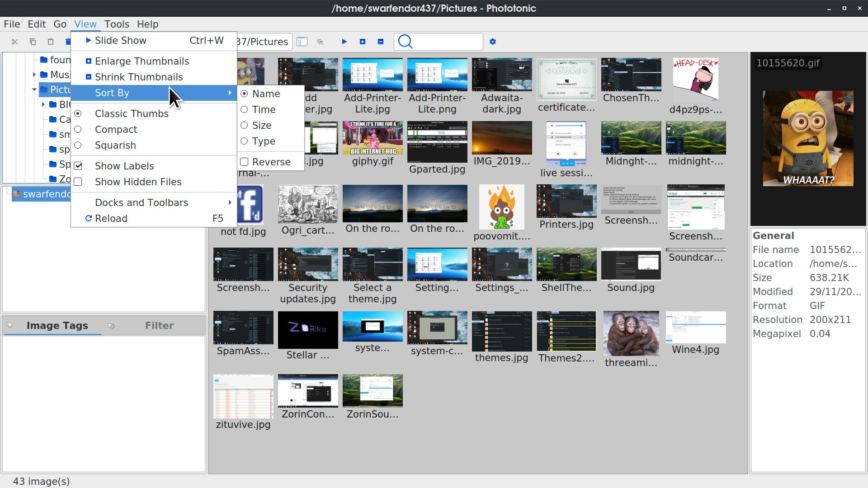868x488 pixels.
Task: Toggle the Show Hidden Files checkbox
Action: coord(138,182)
